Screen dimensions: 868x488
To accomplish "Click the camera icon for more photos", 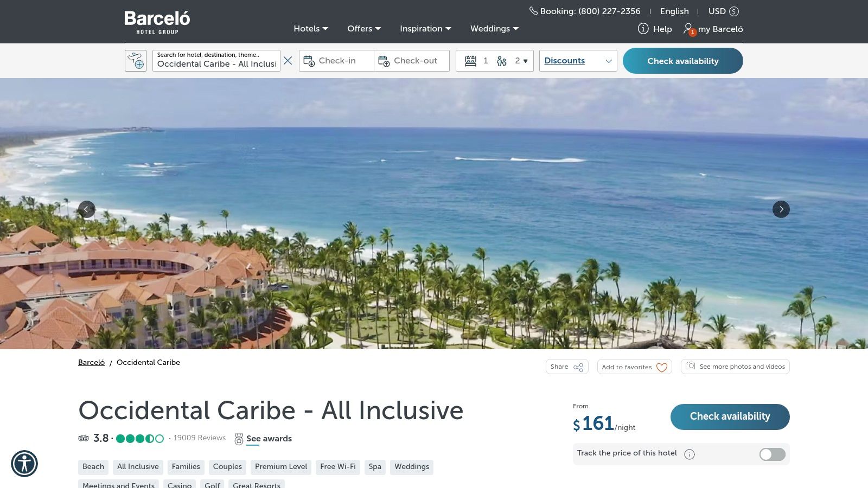I will [690, 367].
